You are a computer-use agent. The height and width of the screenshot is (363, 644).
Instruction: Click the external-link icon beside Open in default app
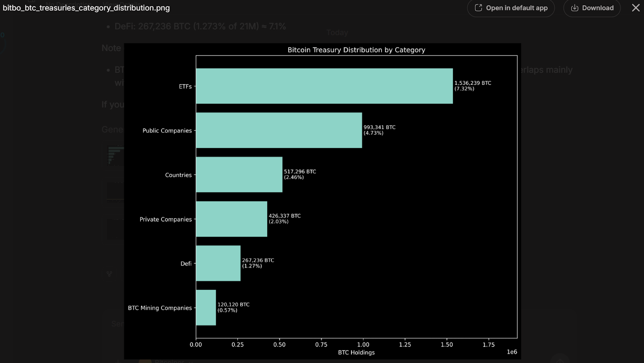click(x=478, y=8)
